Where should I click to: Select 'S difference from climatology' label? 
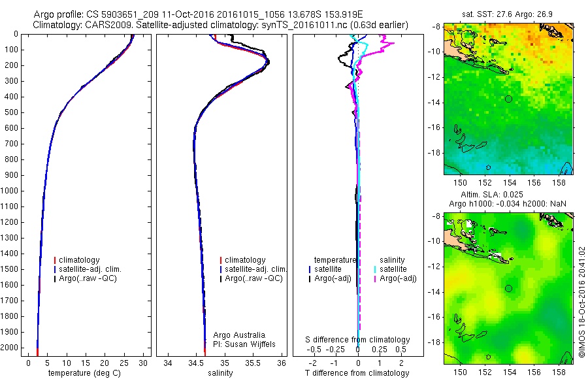pos(357,340)
